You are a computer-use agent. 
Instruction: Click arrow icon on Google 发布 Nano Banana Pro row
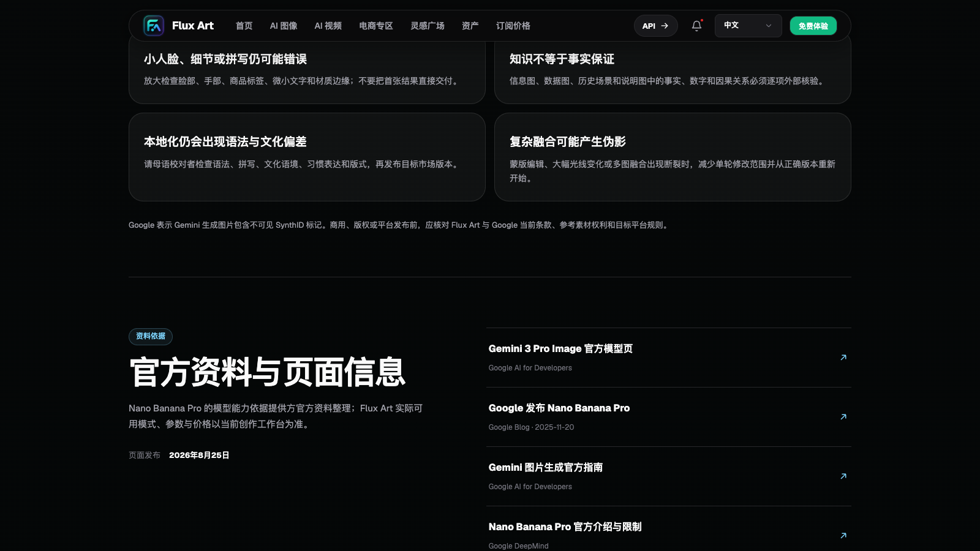click(843, 417)
